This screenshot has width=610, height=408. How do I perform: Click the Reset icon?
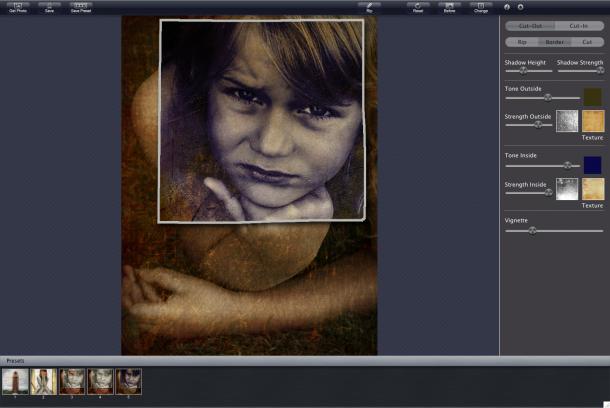pyautogui.click(x=418, y=7)
